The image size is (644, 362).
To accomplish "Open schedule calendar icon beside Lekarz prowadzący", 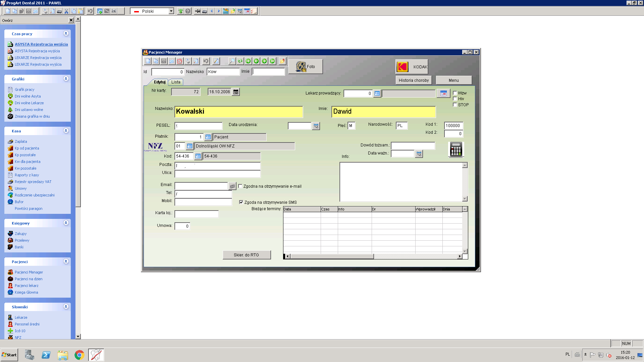I will 443,93.
